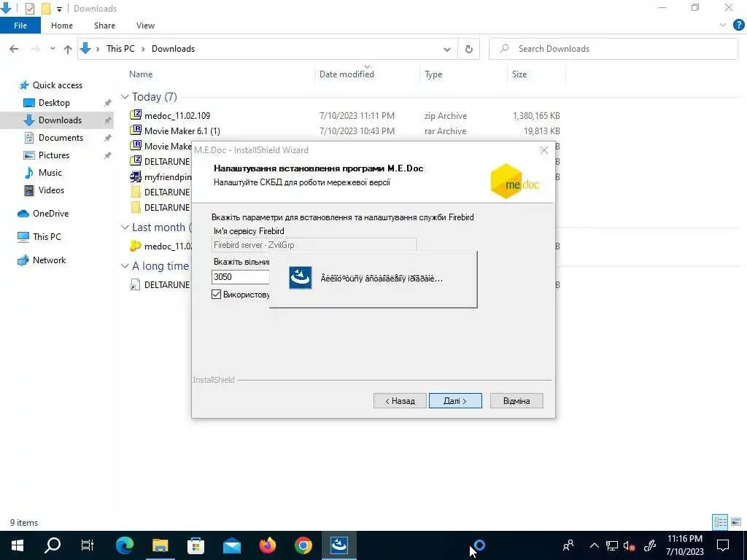
Task: Select Documents in the navigation pane
Action: click(61, 138)
